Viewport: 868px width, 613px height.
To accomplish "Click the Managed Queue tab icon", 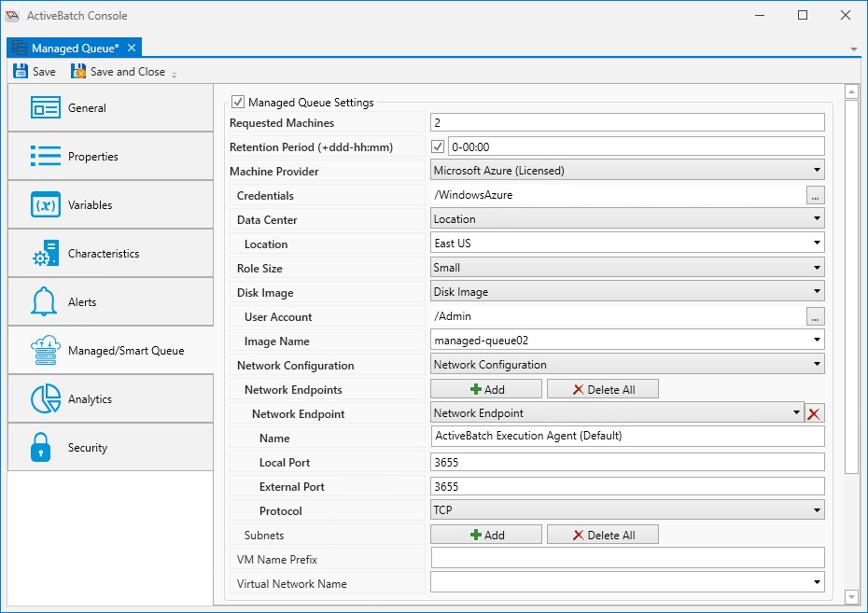I will (x=20, y=49).
